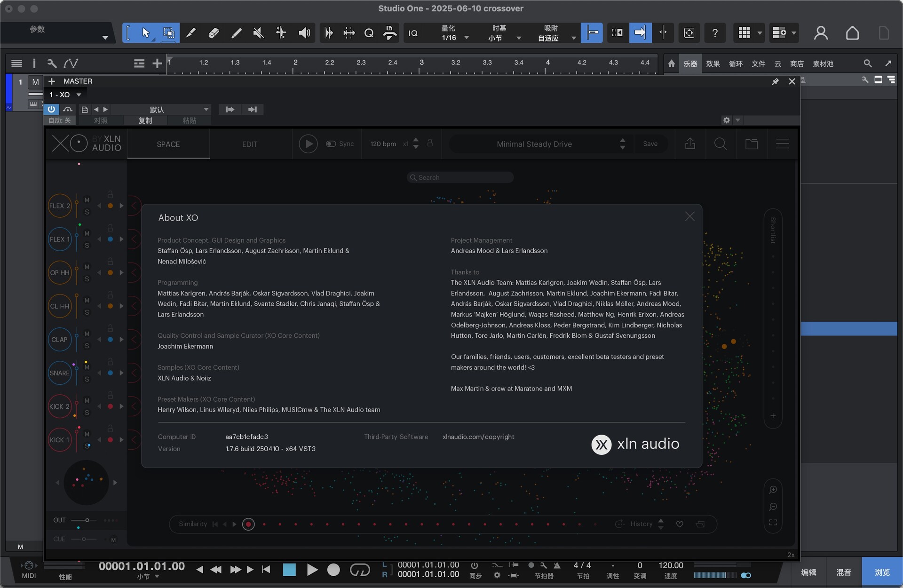
Task: Toggle the IQ input quantize button
Action: click(413, 33)
